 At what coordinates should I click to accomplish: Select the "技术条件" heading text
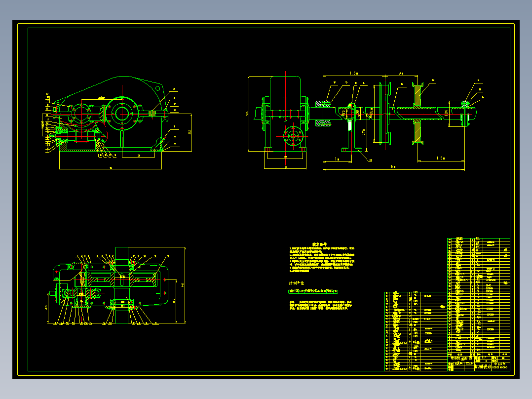click(320, 244)
